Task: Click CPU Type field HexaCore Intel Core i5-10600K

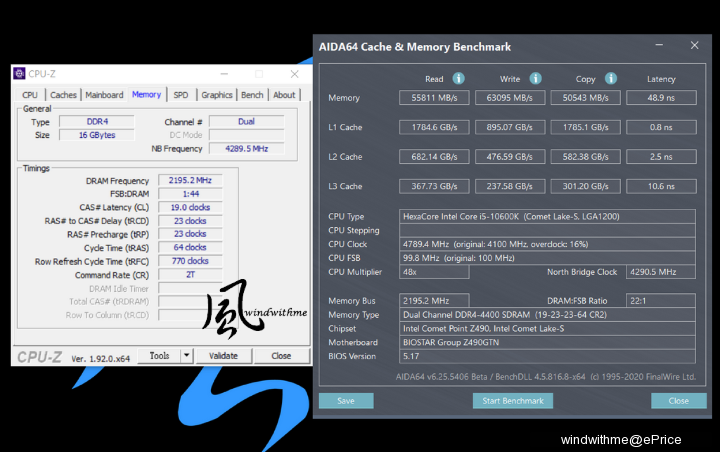Action: click(x=547, y=216)
